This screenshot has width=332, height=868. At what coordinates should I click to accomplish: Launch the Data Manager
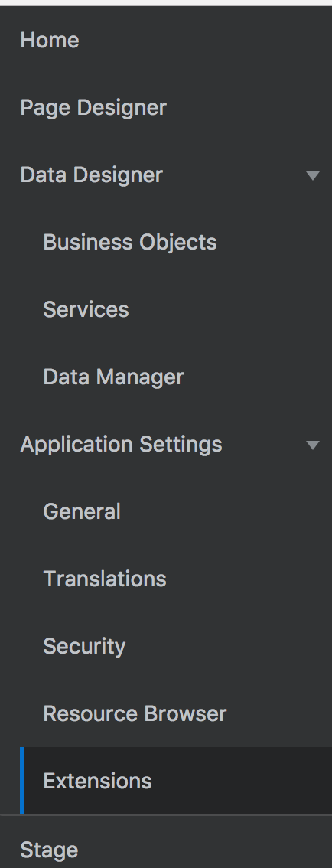coord(113,377)
